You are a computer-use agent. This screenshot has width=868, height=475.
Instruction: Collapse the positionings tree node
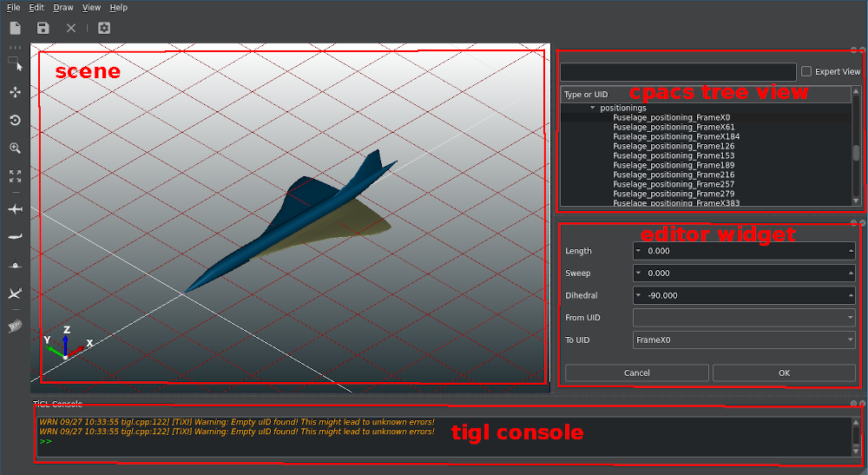(593, 108)
